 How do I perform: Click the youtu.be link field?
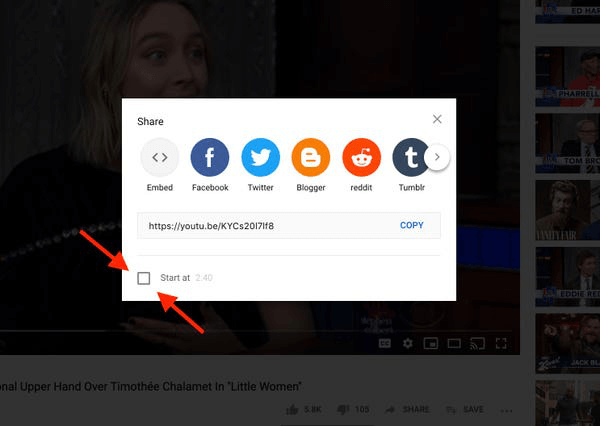[260, 225]
